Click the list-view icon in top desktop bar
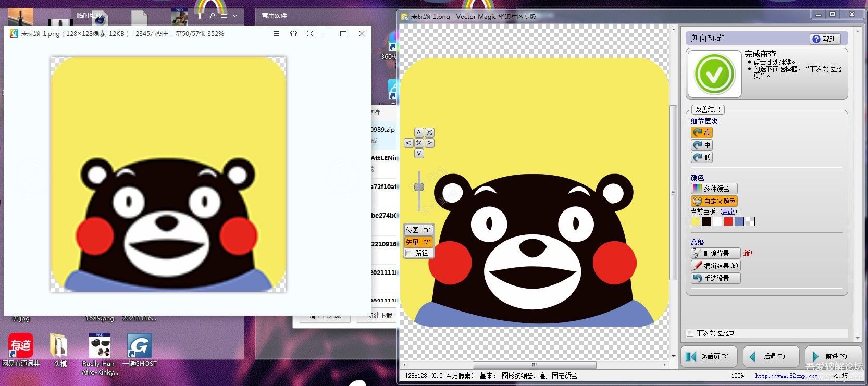The image size is (868, 386). click(202, 16)
